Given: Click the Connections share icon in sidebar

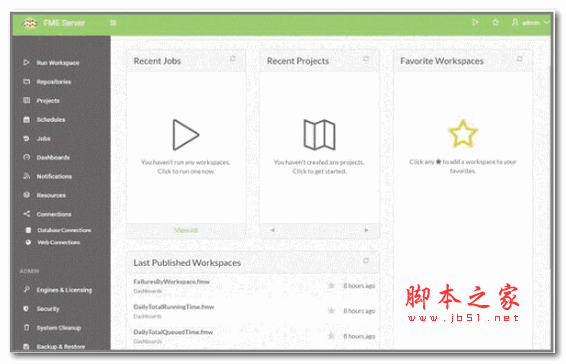Looking at the screenshot, I should (x=26, y=214).
